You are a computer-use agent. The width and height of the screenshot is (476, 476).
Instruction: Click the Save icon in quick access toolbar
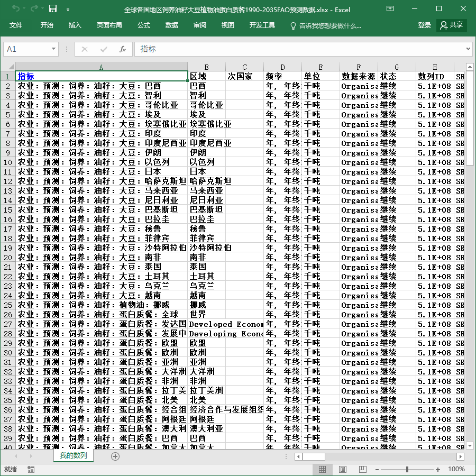[x=53, y=8]
